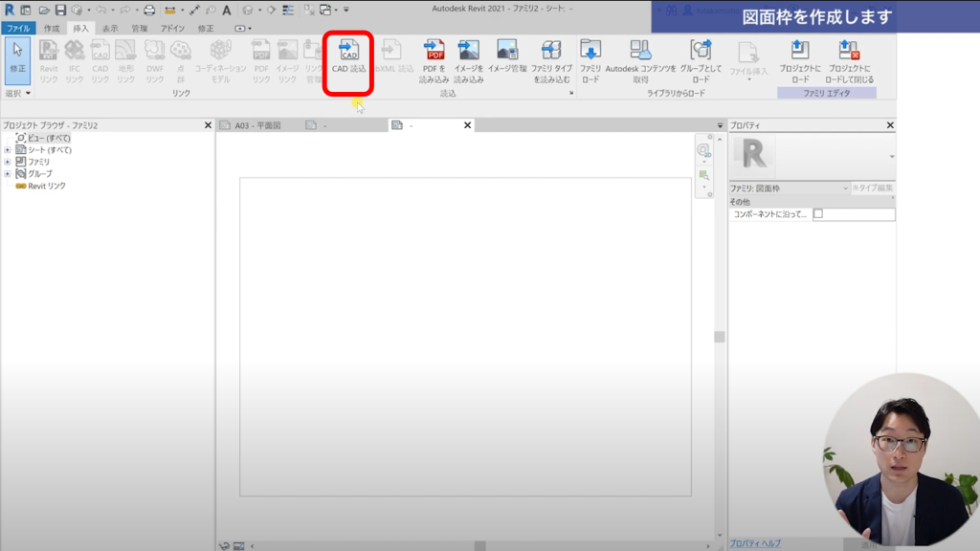Click Autodesk コンテンツを取得 icon
Screen dimensions: 980x551
pyautogui.click(x=640, y=52)
